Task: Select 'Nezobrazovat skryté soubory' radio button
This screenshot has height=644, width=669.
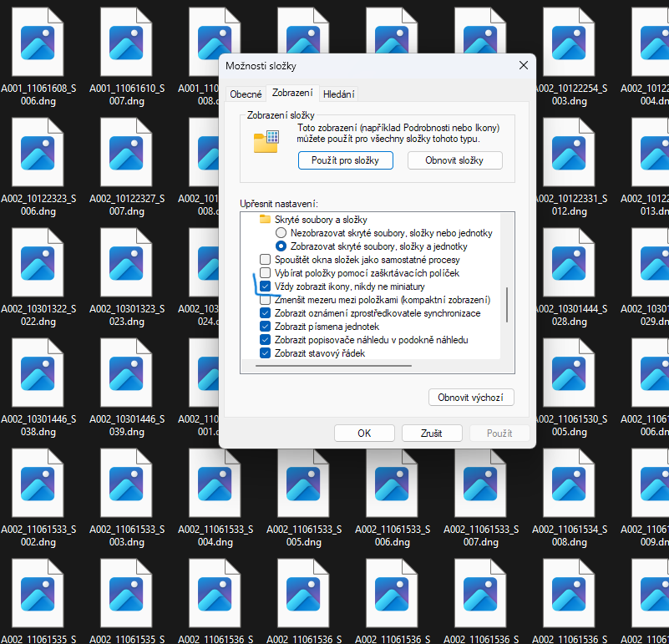Action: click(281, 232)
